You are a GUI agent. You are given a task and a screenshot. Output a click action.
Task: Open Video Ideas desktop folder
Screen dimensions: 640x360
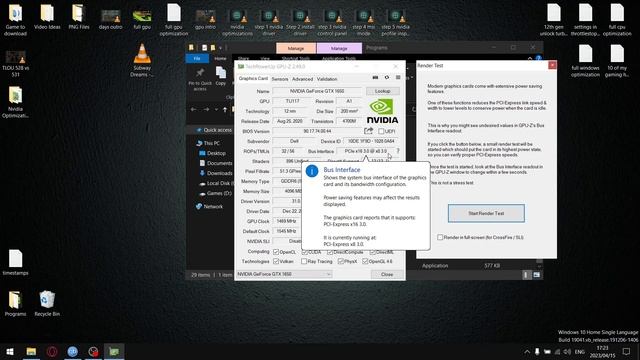click(47, 17)
